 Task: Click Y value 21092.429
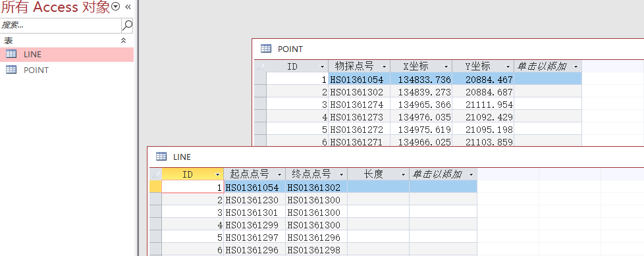click(483, 117)
